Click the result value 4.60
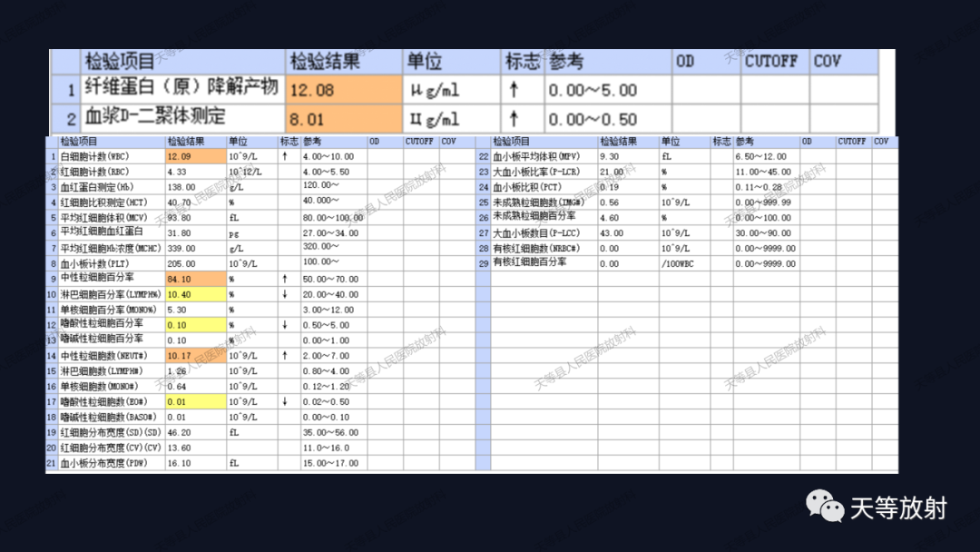Image resolution: width=980 pixels, height=552 pixels. click(610, 218)
